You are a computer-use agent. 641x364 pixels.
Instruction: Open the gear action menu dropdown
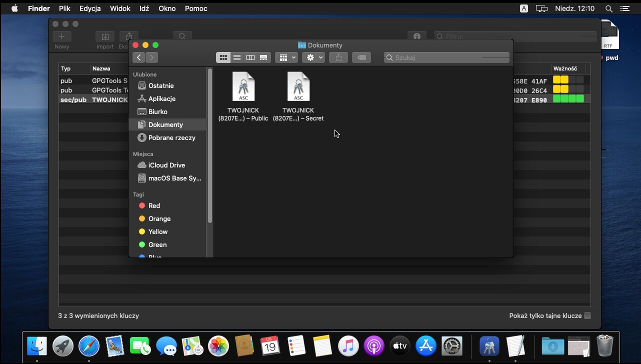pyautogui.click(x=313, y=57)
